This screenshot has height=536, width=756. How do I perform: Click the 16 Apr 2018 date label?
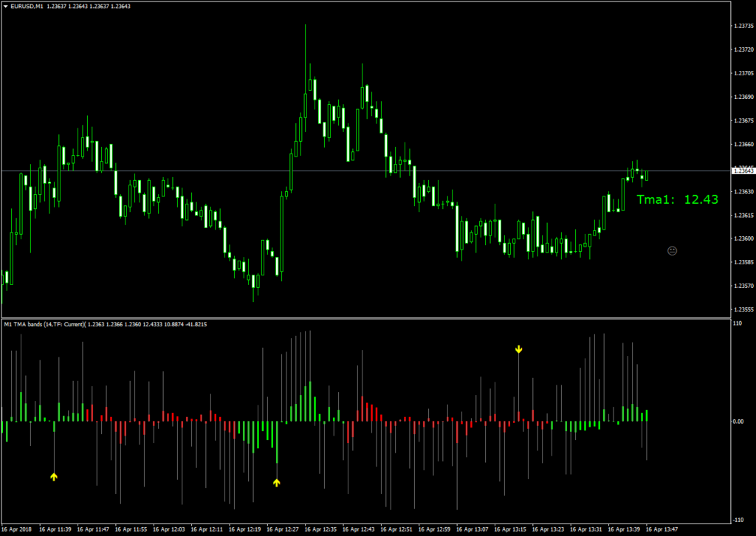[x=17, y=529]
